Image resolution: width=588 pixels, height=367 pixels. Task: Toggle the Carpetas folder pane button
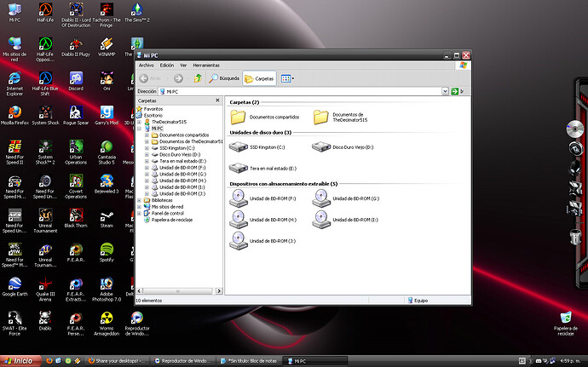259,78
